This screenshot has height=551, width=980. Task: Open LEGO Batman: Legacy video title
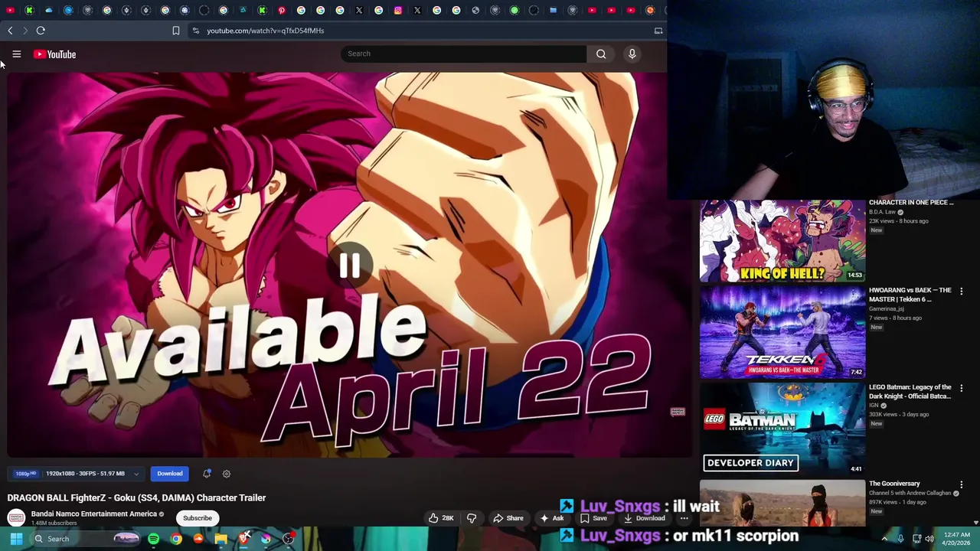tap(910, 392)
